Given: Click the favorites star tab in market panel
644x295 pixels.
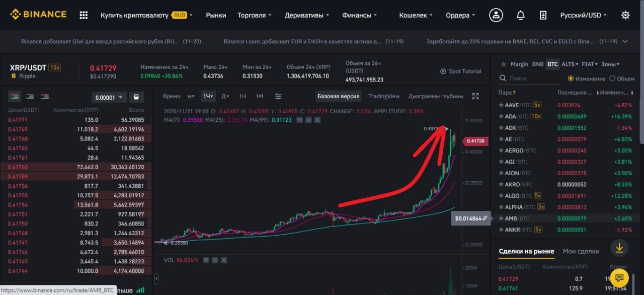Looking at the screenshot, I should pos(503,64).
